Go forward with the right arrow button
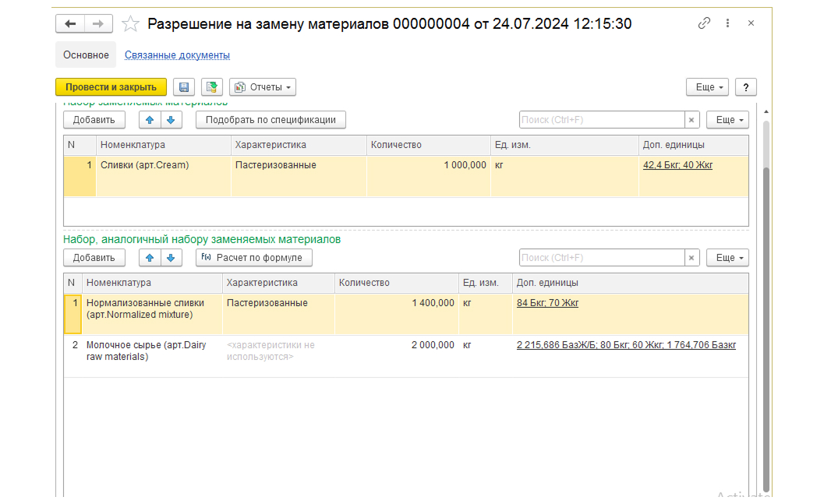The height and width of the screenshot is (504, 824). 98,23
